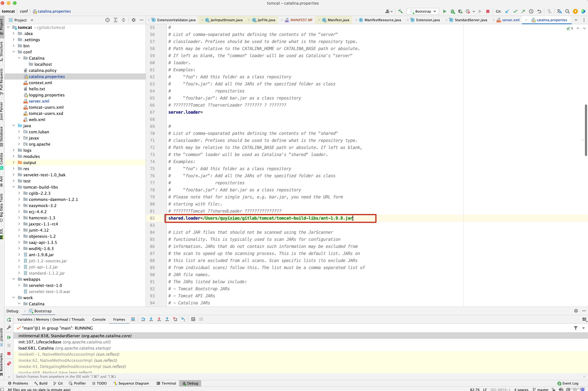Click the Build project hammer icon
The height and width of the screenshot is (391, 588).
point(400,11)
